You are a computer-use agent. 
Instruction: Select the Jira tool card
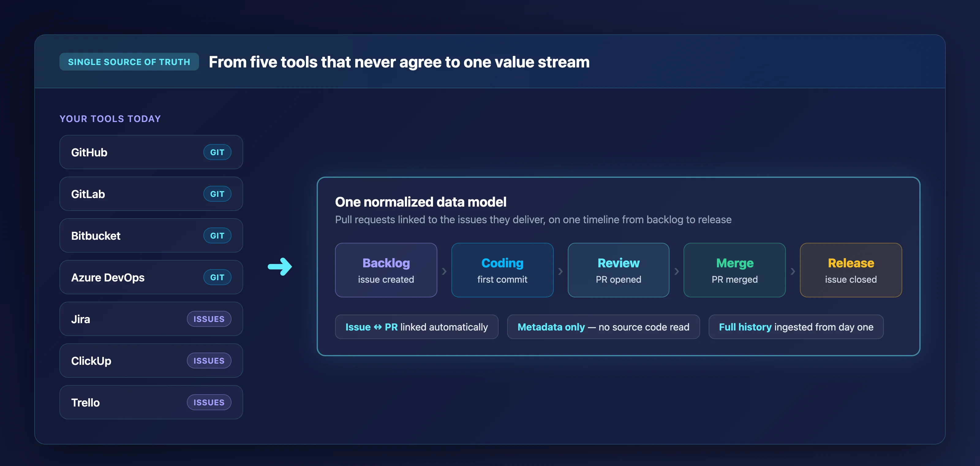[151, 319]
